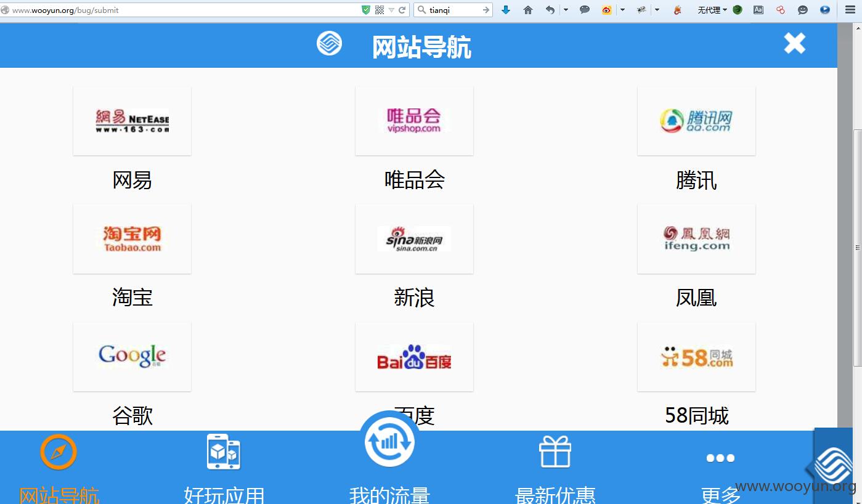Open the browser hamburger menu

(x=850, y=10)
